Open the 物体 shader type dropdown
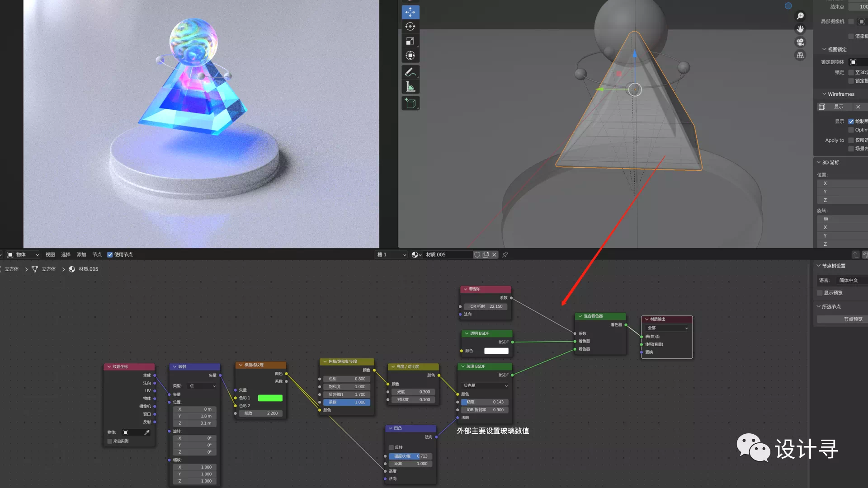 point(24,255)
